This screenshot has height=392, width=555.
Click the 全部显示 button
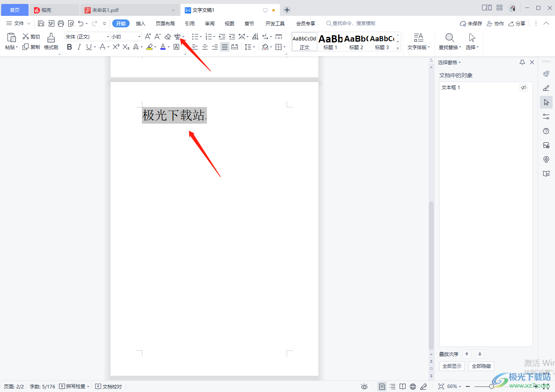(452, 366)
